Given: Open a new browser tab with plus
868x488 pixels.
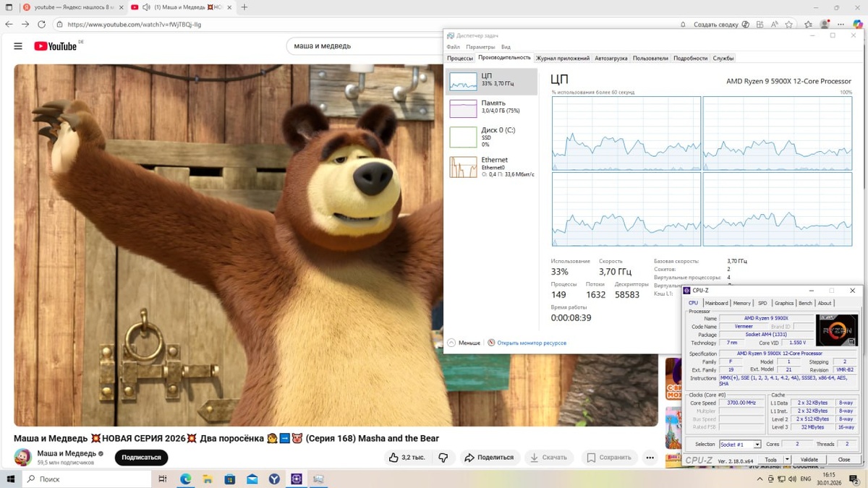Looking at the screenshot, I should click(x=244, y=7).
